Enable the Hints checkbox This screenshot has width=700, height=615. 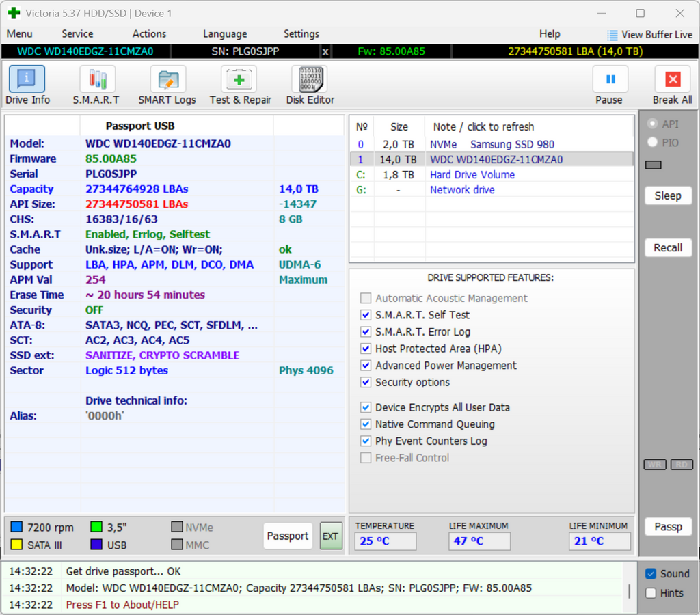point(651,593)
